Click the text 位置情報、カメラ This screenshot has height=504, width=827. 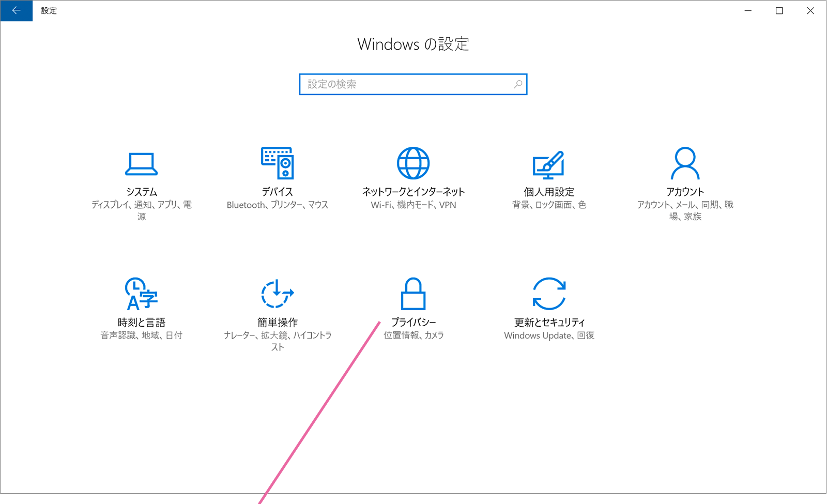413,335
